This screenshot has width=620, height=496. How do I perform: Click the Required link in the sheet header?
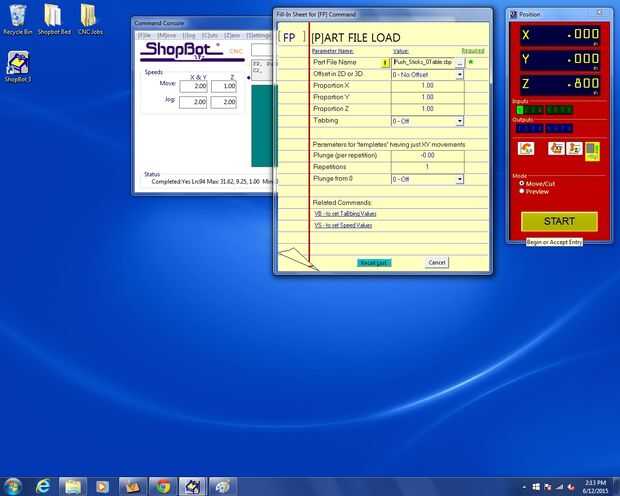(x=473, y=51)
